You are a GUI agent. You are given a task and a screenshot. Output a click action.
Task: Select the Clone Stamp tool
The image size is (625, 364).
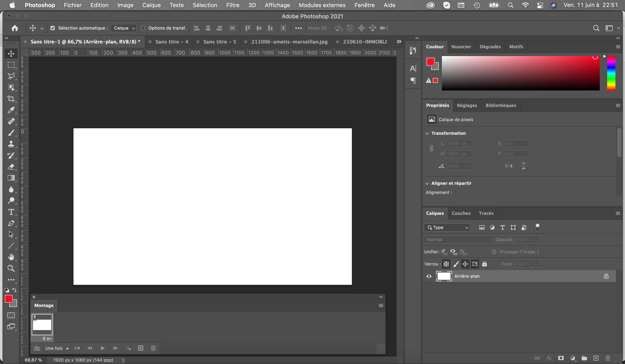(11, 144)
